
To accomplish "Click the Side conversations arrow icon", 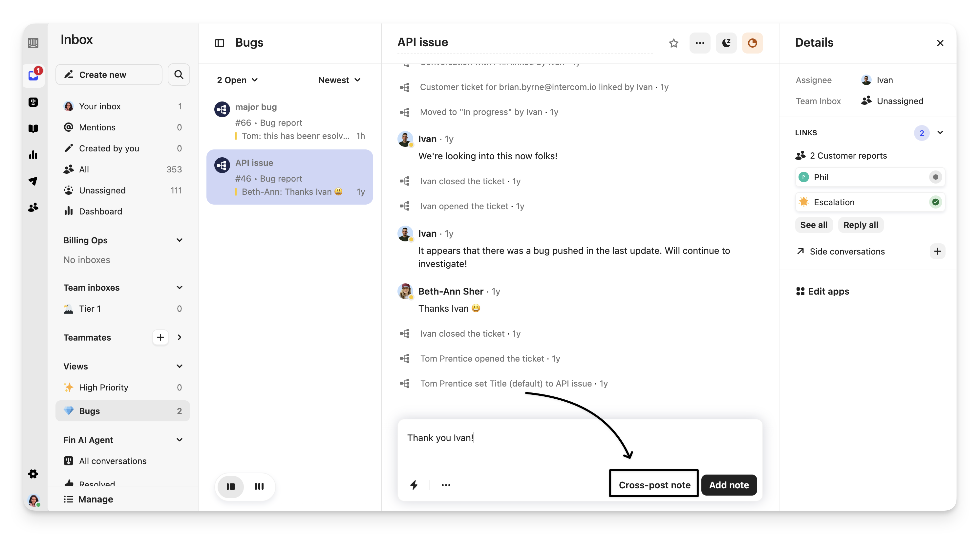I will (800, 251).
